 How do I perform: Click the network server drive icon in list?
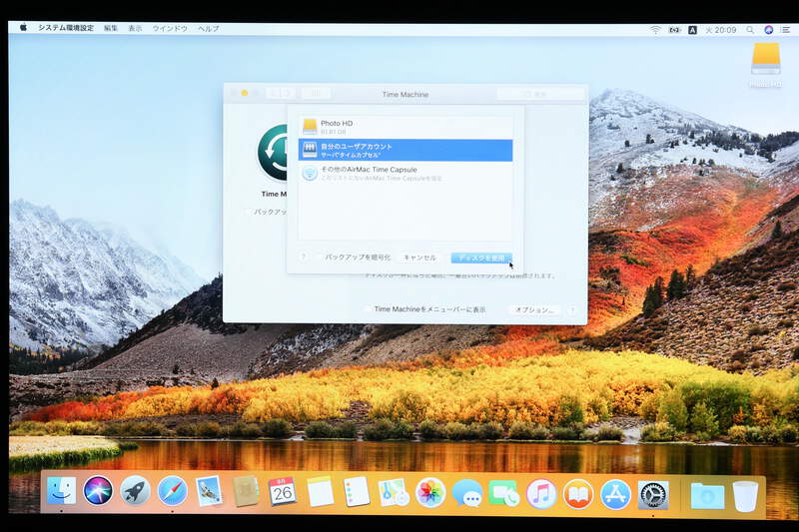pos(310,150)
